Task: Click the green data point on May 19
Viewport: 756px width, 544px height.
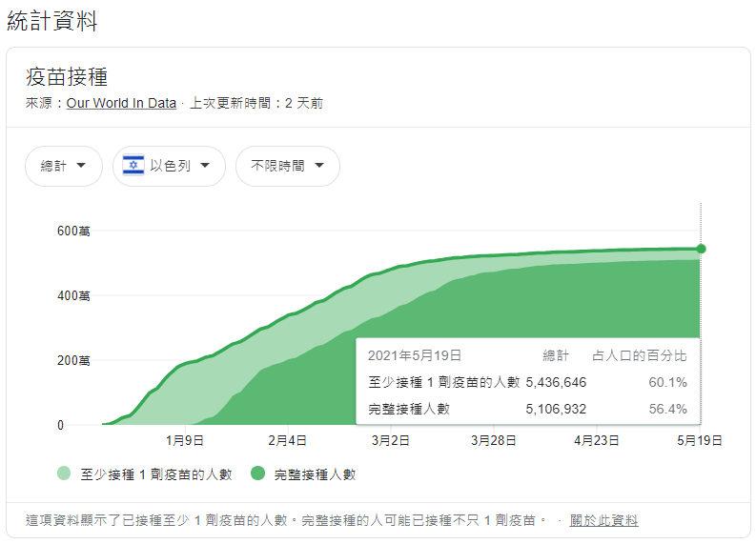Action: click(x=701, y=249)
